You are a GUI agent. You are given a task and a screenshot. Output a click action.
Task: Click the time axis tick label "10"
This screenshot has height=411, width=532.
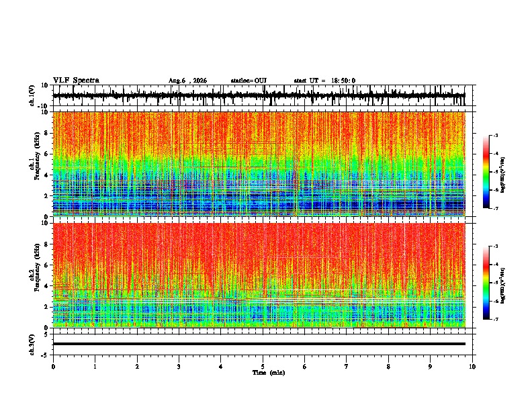pyautogui.click(x=472, y=367)
